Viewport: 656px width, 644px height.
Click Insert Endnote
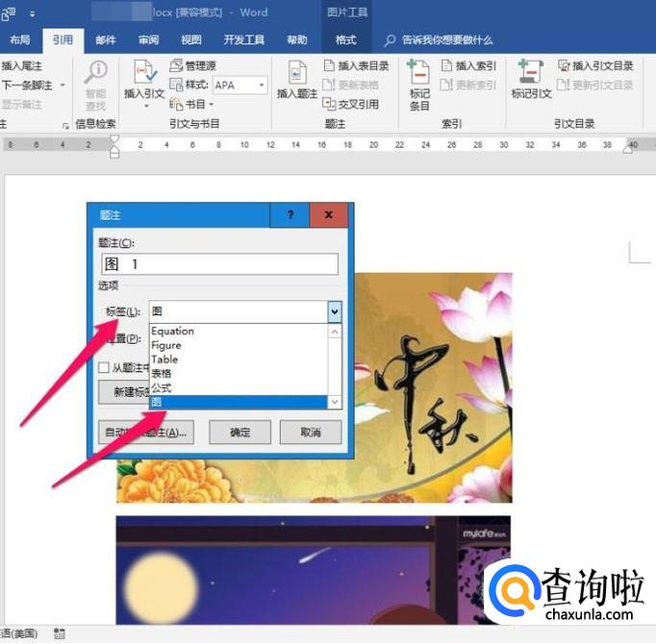click(x=22, y=66)
